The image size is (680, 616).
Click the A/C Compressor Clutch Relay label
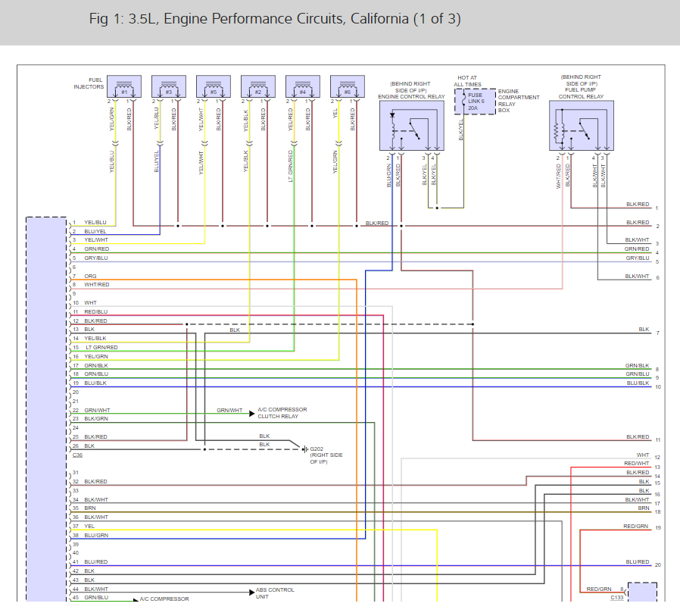pos(282,413)
